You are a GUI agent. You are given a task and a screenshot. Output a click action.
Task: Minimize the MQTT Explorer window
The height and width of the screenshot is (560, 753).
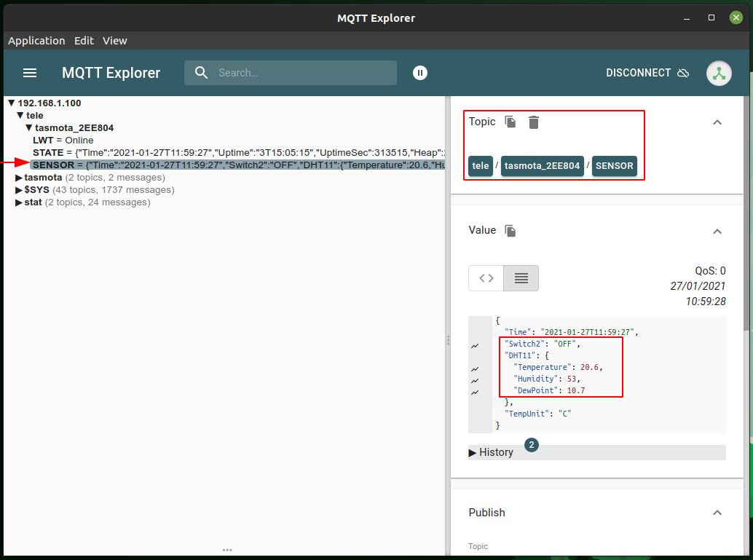[x=687, y=18]
